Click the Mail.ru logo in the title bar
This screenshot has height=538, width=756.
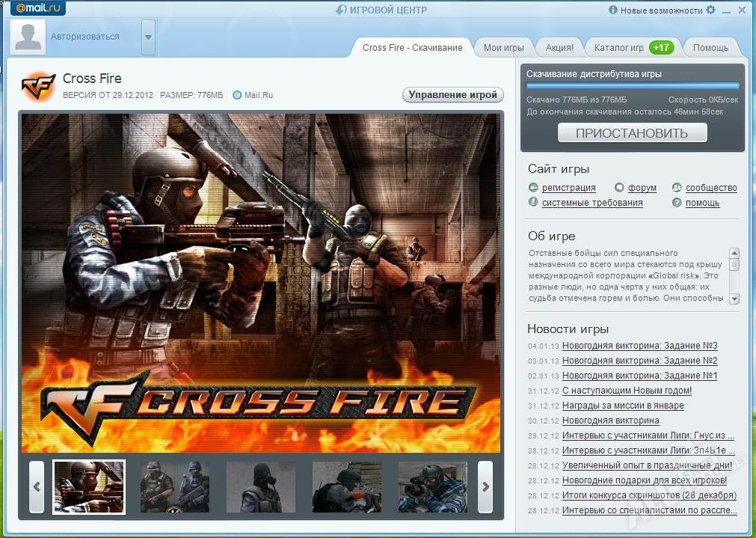(37, 9)
